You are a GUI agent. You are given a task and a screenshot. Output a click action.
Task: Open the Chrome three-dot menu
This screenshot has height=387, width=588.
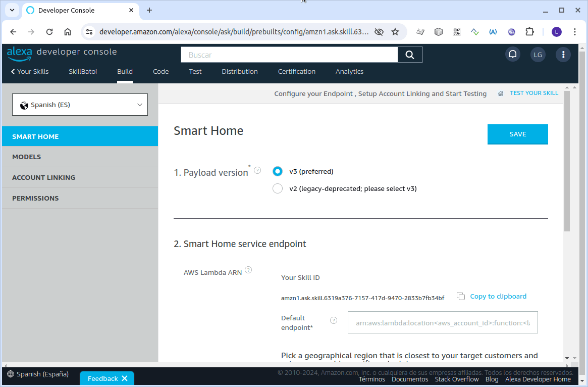tap(575, 32)
